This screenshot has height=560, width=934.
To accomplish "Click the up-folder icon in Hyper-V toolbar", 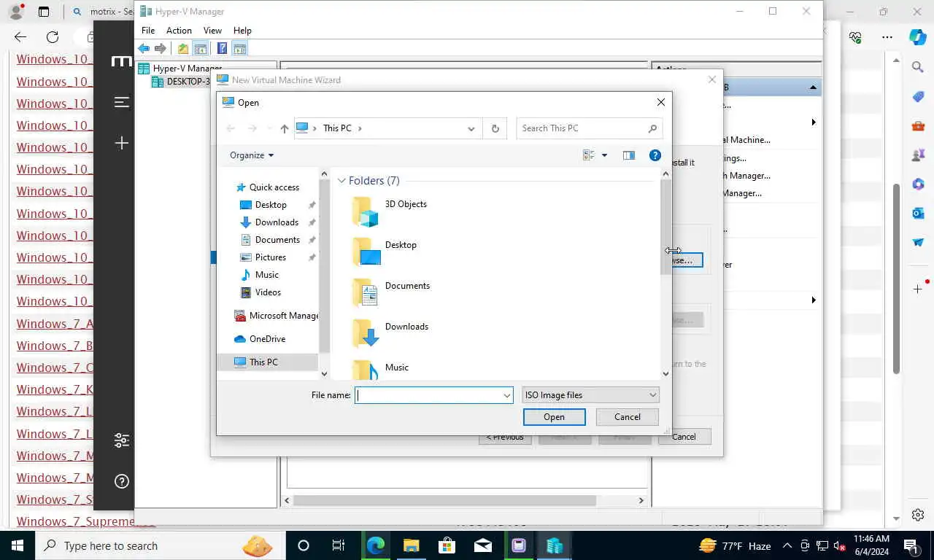I will [x=183, y=49].
